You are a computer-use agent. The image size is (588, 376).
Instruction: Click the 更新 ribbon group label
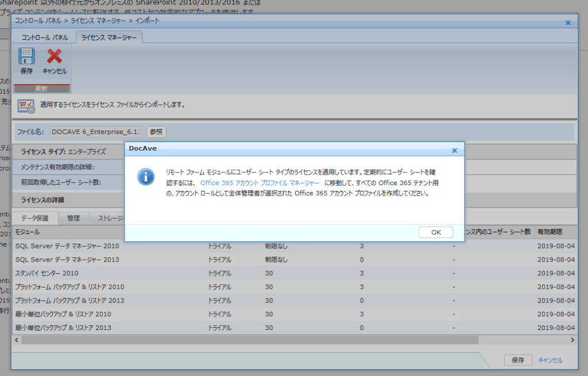pyautogui.click(x=41, y=89)
